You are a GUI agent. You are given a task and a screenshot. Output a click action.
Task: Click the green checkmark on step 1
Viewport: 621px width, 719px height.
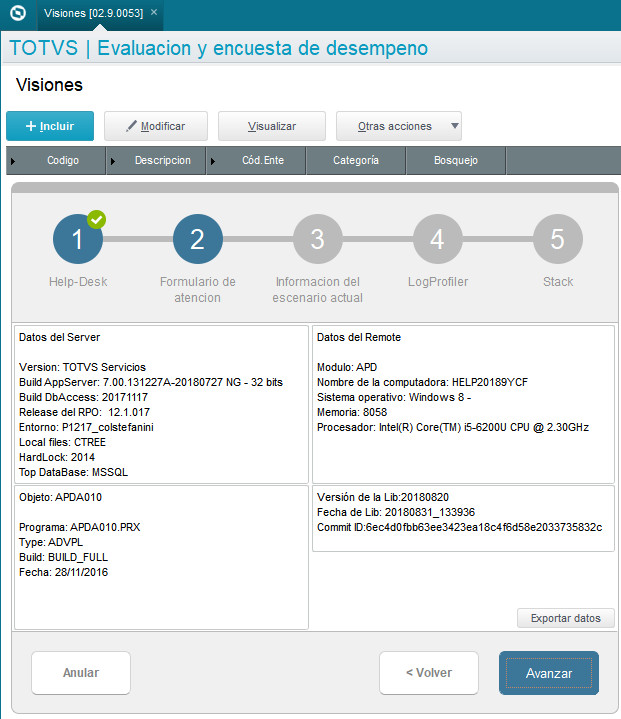(x=96, y=220)
